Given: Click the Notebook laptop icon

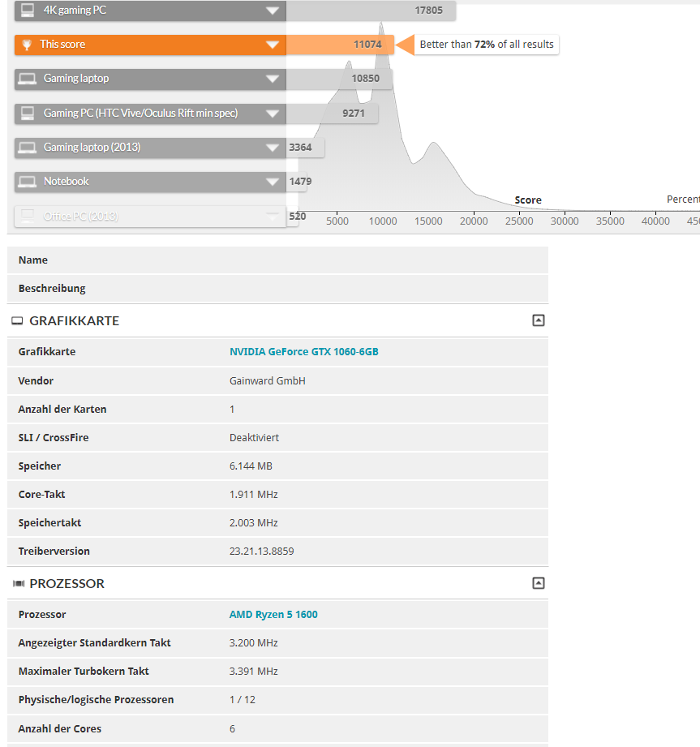Looking at the screenshot, I should click(x=27, y=182).
